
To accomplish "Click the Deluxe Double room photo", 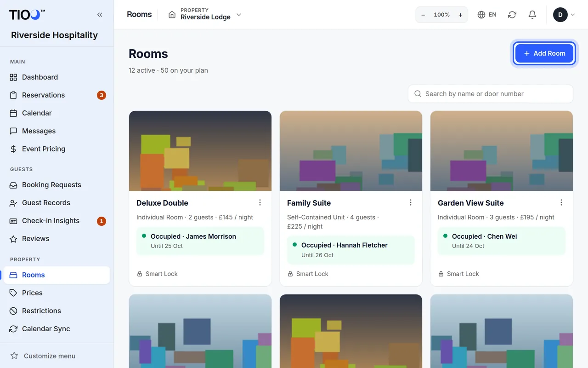I will [200, 151].
